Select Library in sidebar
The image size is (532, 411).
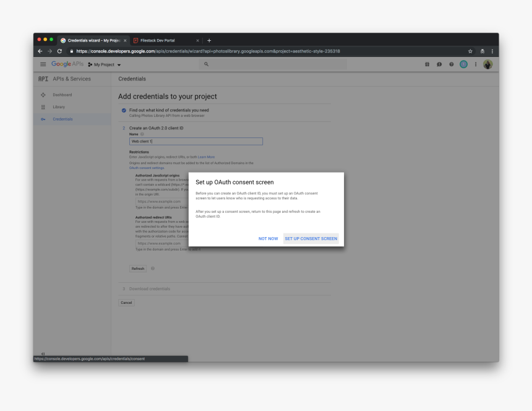pyautogui.click(x=59, y=107)
